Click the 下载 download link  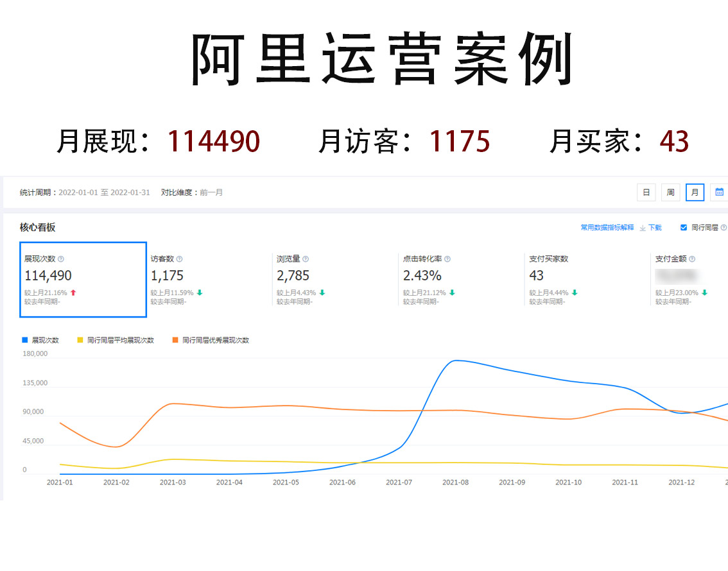(655, 227)
